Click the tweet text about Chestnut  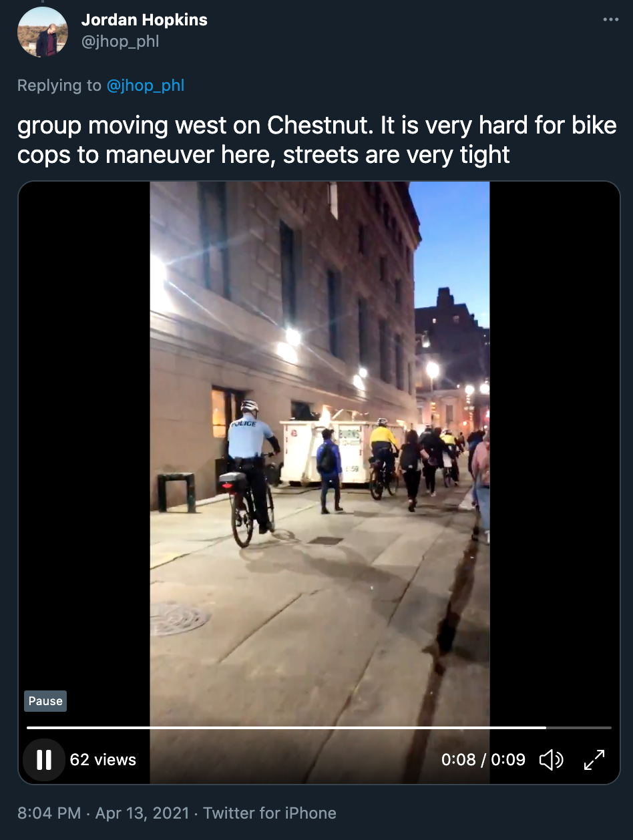click(317, 140)
